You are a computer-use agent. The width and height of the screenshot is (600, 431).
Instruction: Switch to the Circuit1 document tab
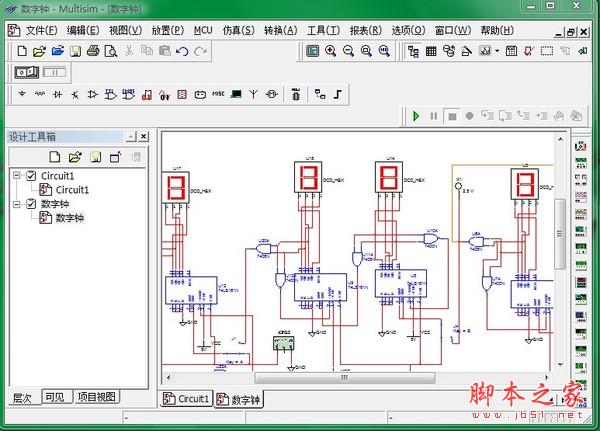(186, 399)
